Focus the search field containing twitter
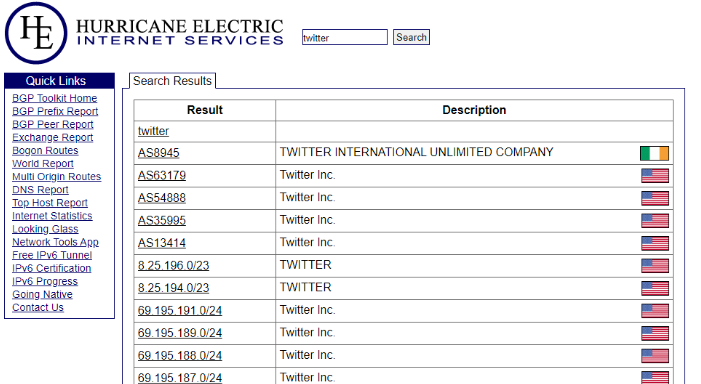701x384 pixels. coord(344,37)
